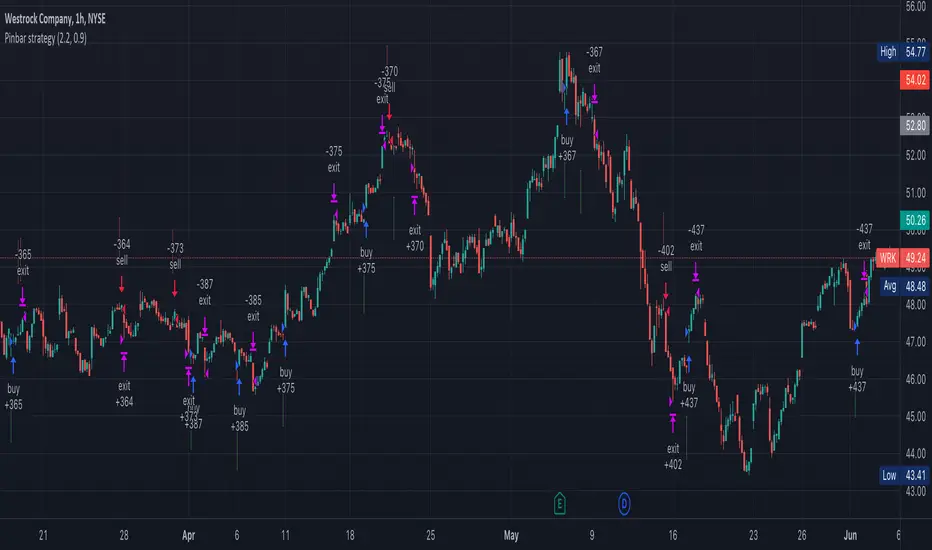Click the WRK 49.24 price label
932x550 pixels.
click(903, 258)
